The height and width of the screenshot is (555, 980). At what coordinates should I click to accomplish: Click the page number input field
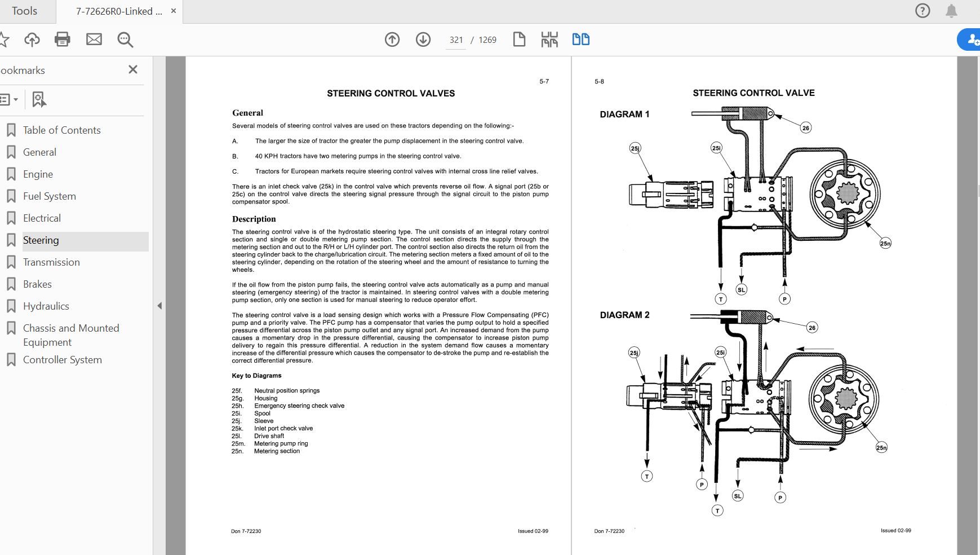pyautogui.click(x=454, y=39)
